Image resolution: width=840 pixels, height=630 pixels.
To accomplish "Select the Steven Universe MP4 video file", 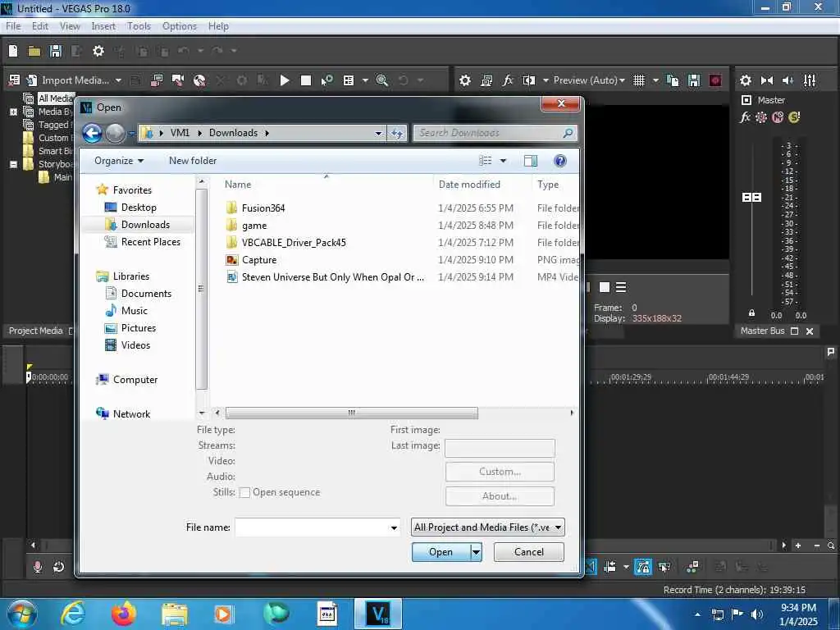I will pyautogui.click(x=332, y=277).
